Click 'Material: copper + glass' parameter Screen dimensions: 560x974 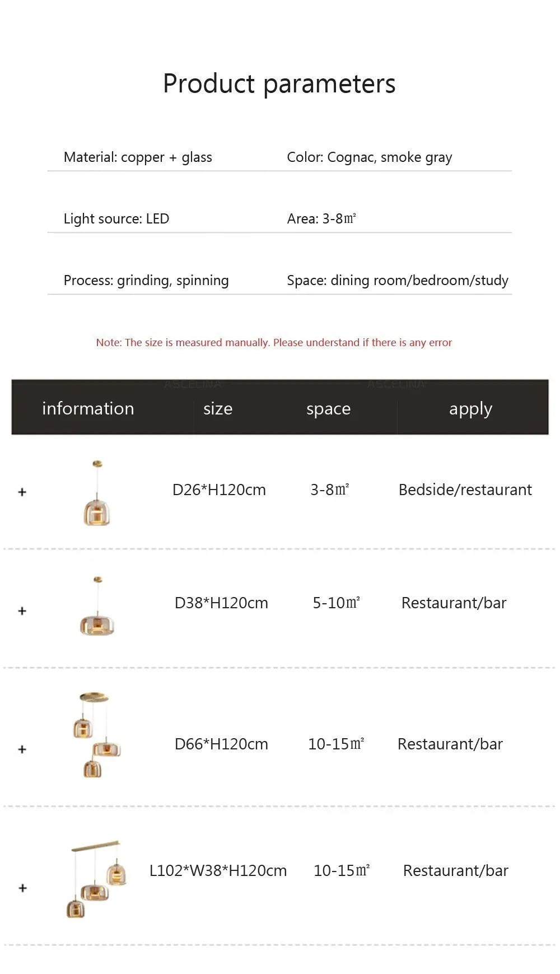pyautogui.click(x=138, y=157)
